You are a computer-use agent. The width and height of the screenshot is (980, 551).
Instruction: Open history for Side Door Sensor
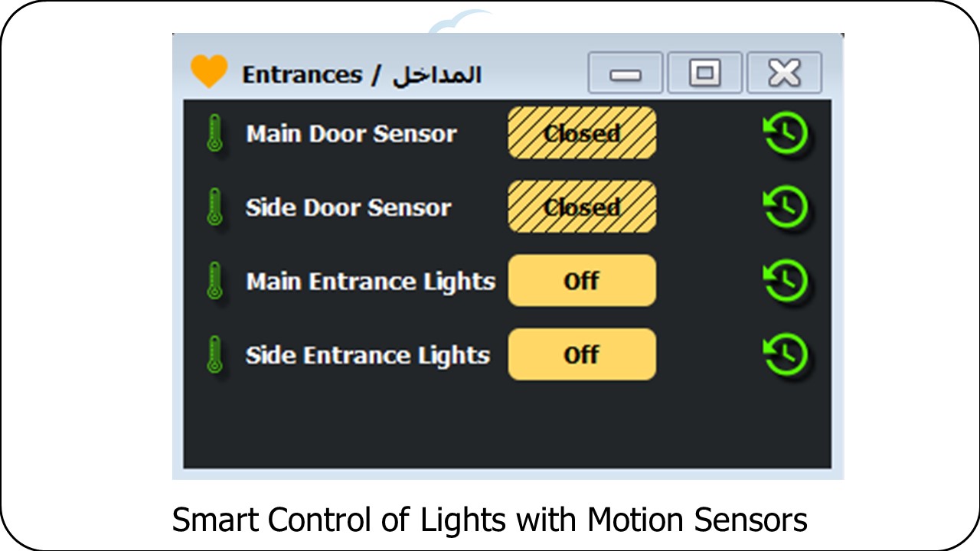[x=786, y=207]
